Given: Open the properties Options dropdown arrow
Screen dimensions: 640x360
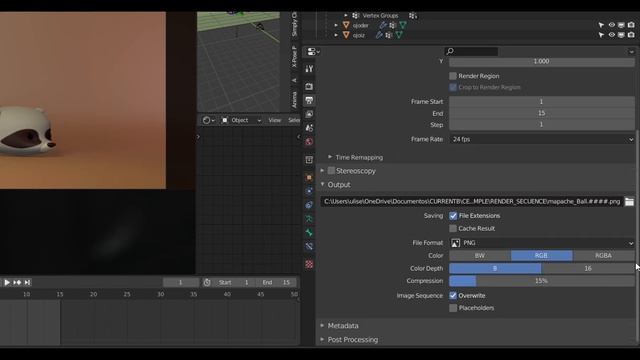Looking at the screenshot, I should click(x=631, y=52).
